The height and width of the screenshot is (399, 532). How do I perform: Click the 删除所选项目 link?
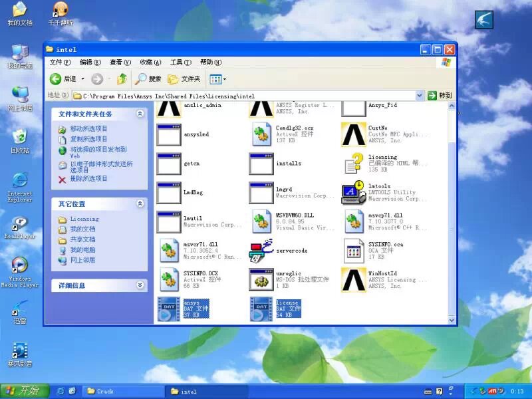(88, 178)
